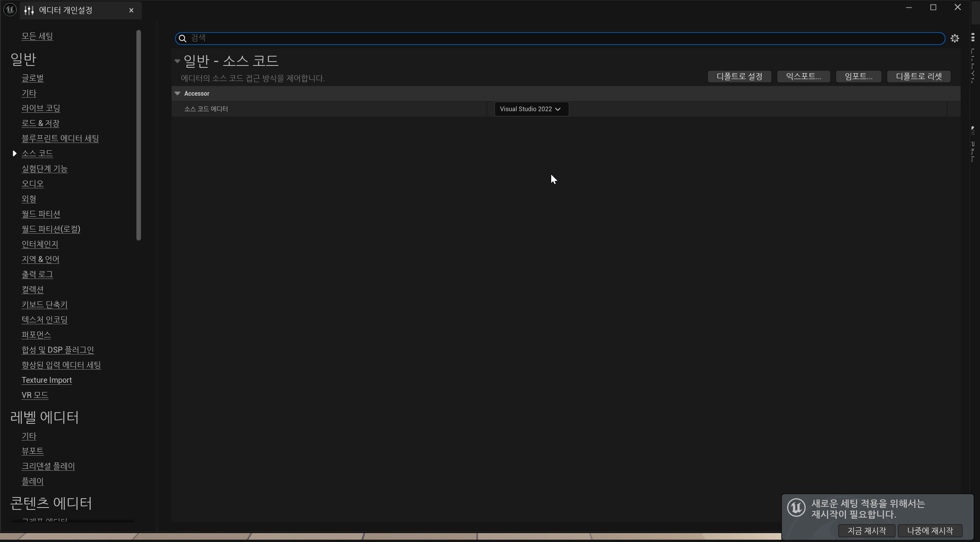
Task: Open the Visual Studio 2022 editor dropdown
Action: [x=531, y=109]
